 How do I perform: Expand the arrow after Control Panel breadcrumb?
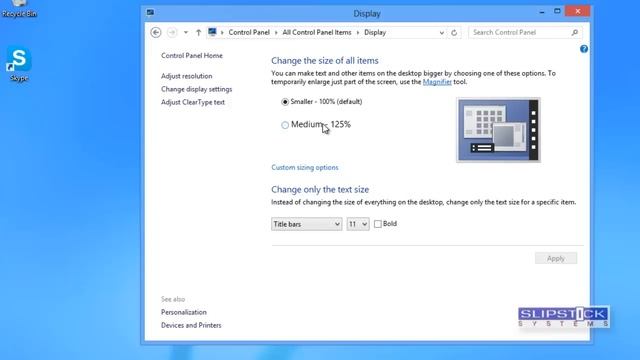(276, 33)
